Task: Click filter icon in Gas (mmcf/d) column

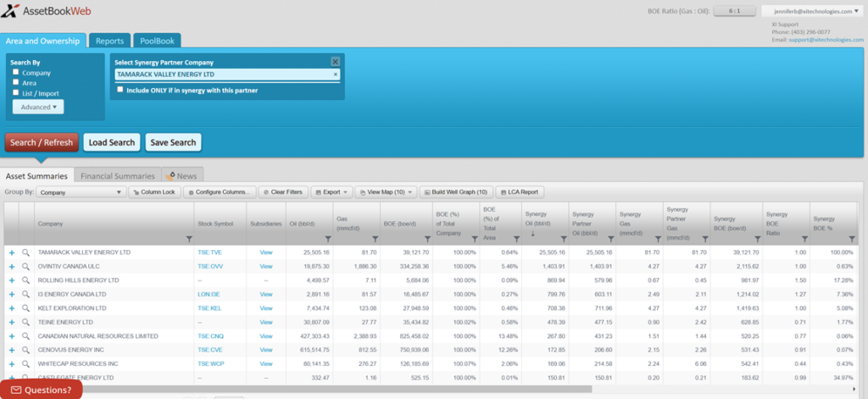Action: (375, 239)
